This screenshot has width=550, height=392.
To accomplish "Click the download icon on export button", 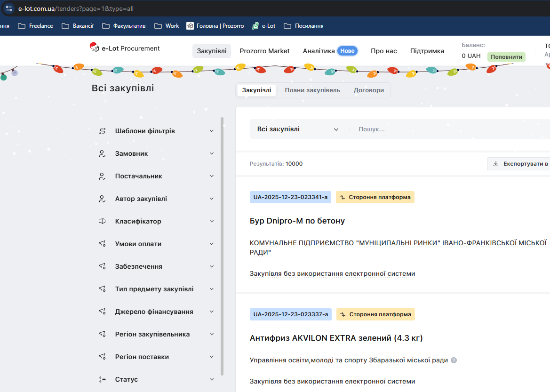I will click(496, 164).
